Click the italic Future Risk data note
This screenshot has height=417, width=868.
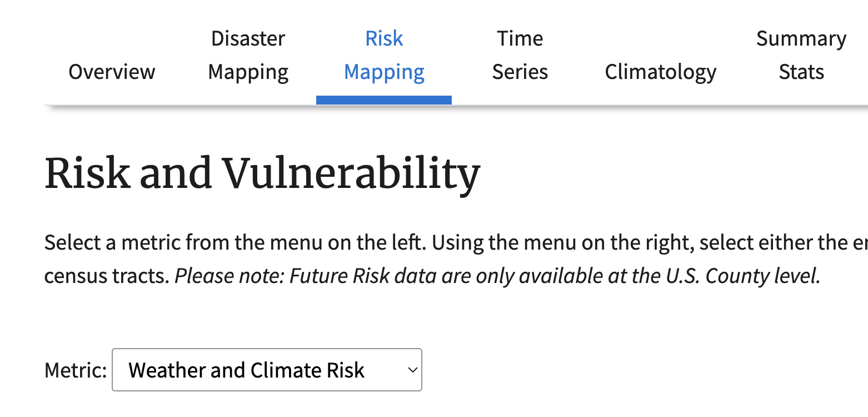coord(497,276)
